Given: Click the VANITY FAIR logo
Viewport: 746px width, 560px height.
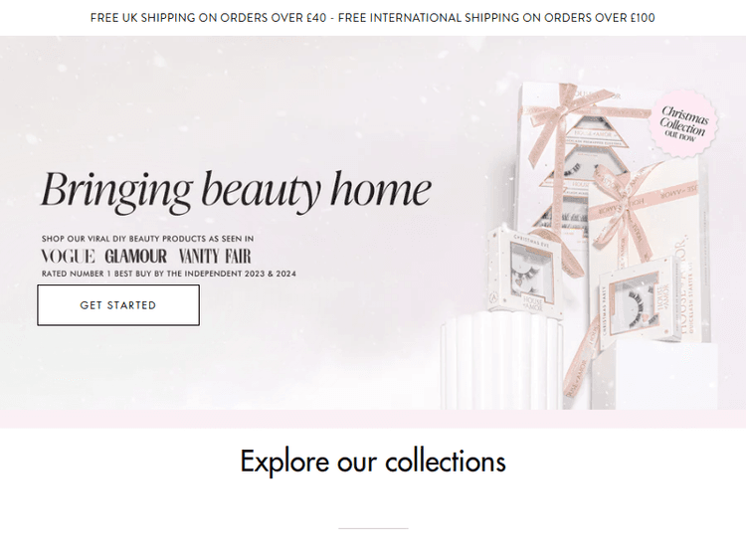Looking at the screenshot, I should point(215,256).
